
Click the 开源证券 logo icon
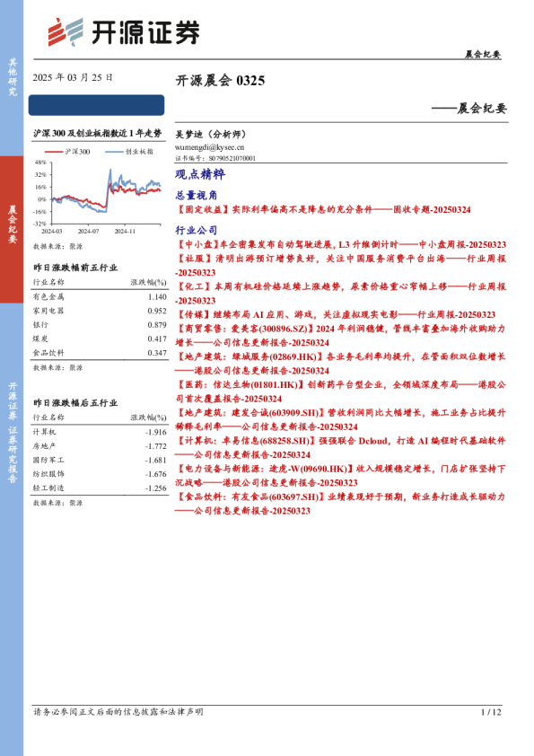click(65, 31)
